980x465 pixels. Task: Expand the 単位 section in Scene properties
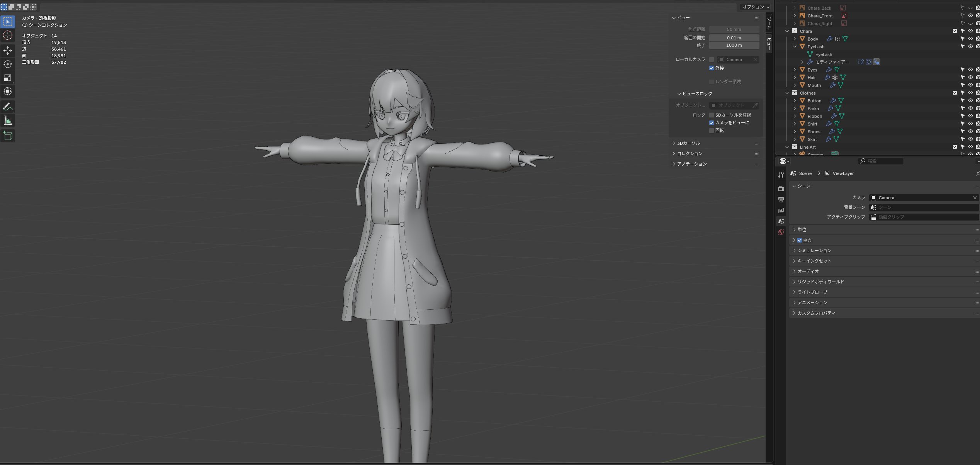[x=802, y=229]
